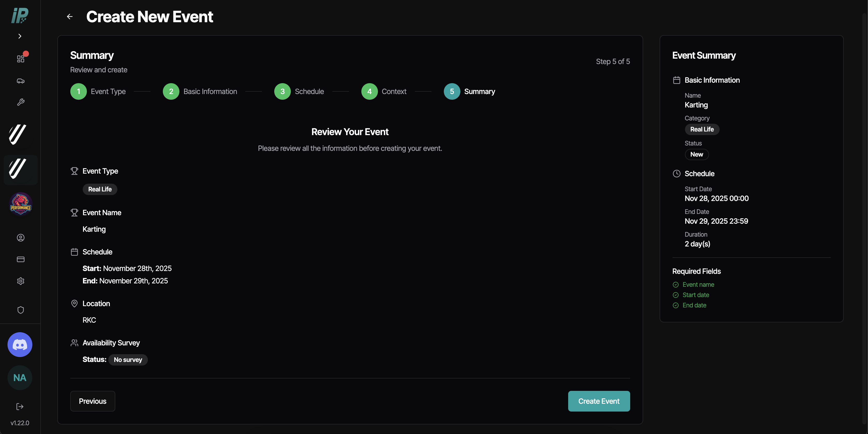Go back using the arrow next to the title
The width and height of the screenshot is (868, 434).
(x=70, y=17)
